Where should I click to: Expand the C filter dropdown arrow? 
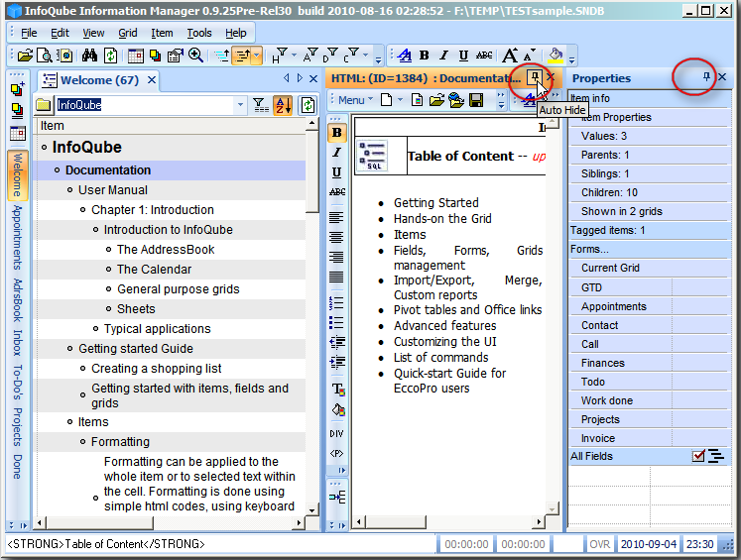coord(365,56)
